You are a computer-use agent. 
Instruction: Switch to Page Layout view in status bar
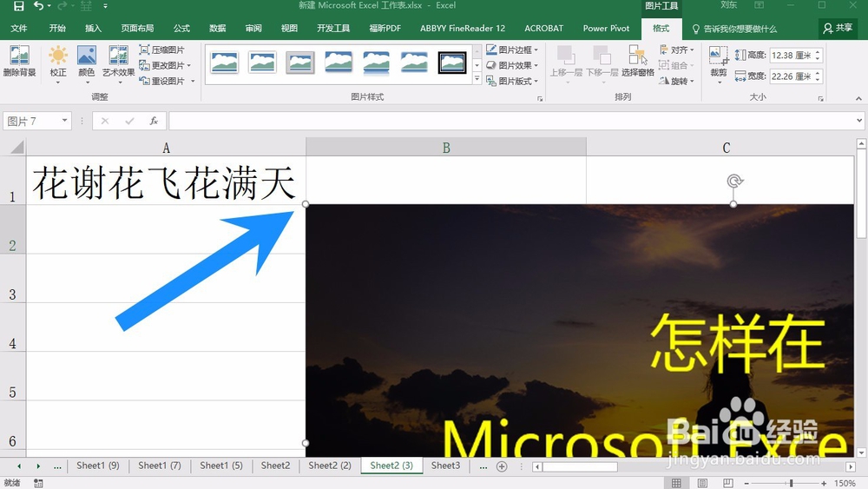click(702, 483)
